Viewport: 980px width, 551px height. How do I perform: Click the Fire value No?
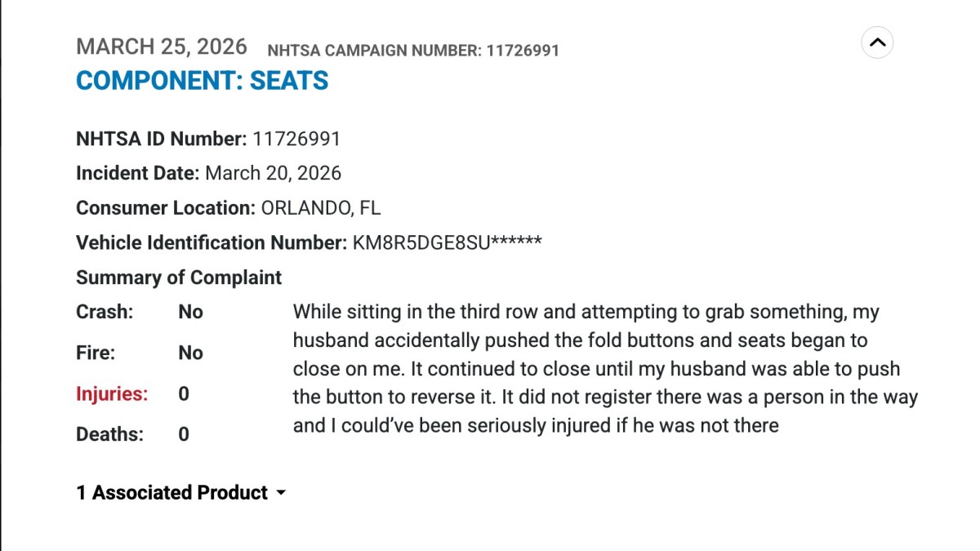[190, 353]
